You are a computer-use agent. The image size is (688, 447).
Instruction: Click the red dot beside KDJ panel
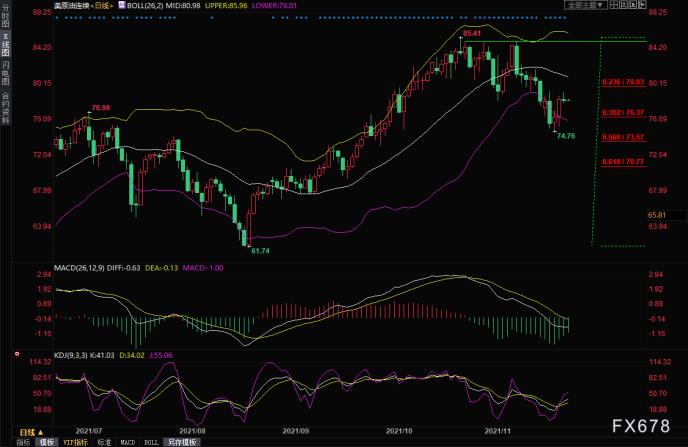pos(17,354)
